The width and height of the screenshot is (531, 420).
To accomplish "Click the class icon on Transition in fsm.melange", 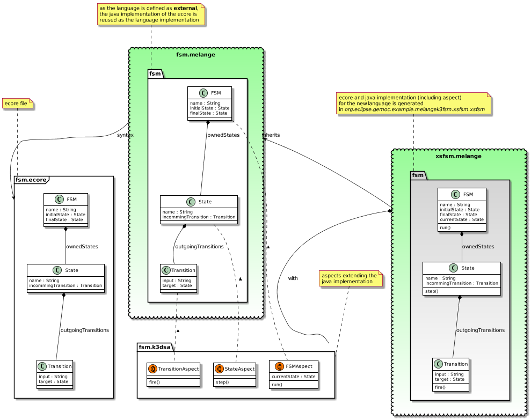I will (x=167, y=270).
